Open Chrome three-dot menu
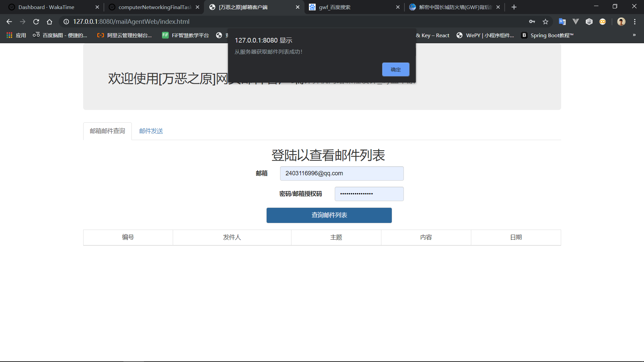The image size is (644, 362). 635,22
